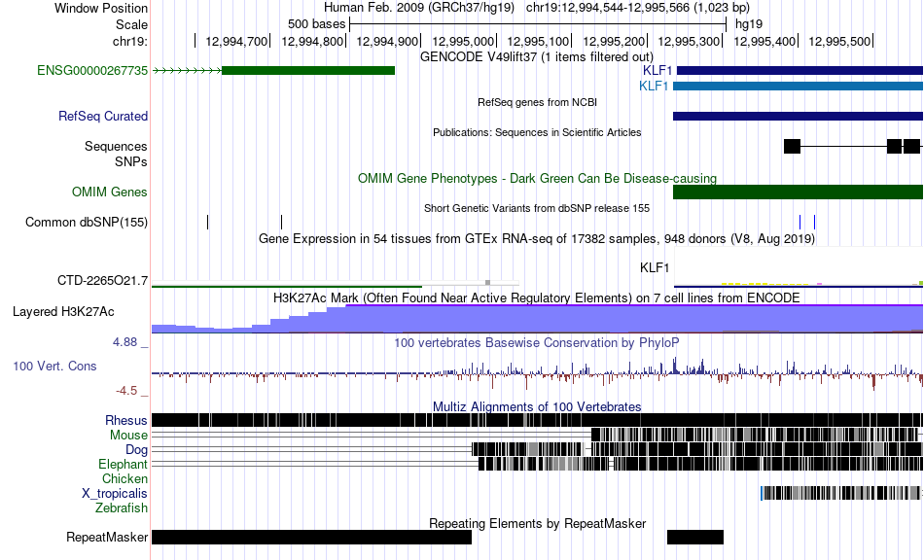This screenshot has height=560, width=924.
Task: Click the light blue KLF1 transcript bar
Action: point(798,86)
